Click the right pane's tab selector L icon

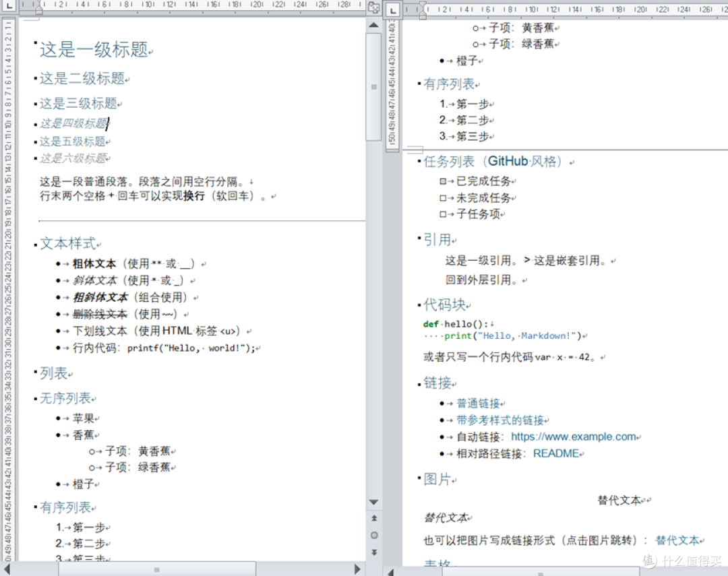(393, 10)
